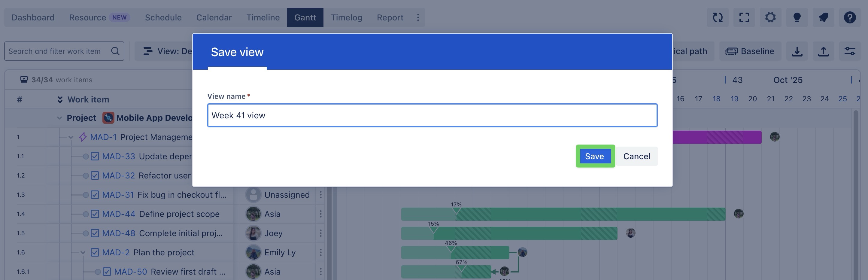The width and height of the screenshot is (868, 280).
Task: Open row menu for MAD-31 Unassigned
Action: point(320,195)
